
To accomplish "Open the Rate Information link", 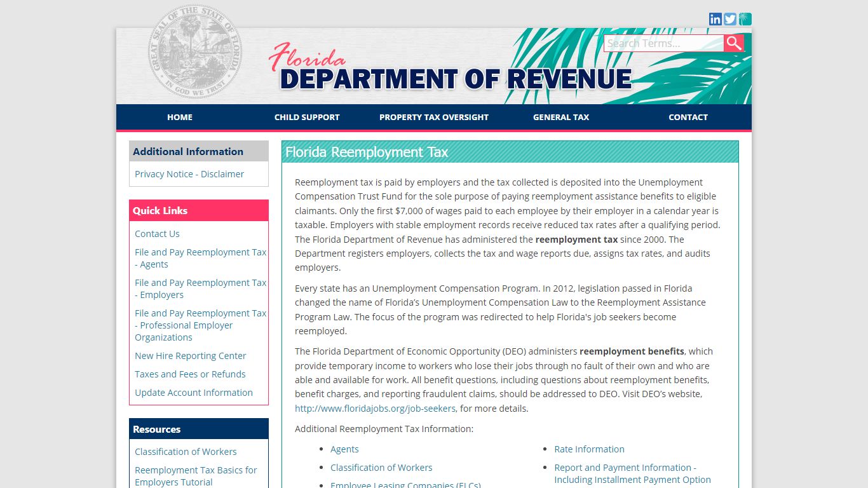I will click(589, 449).
